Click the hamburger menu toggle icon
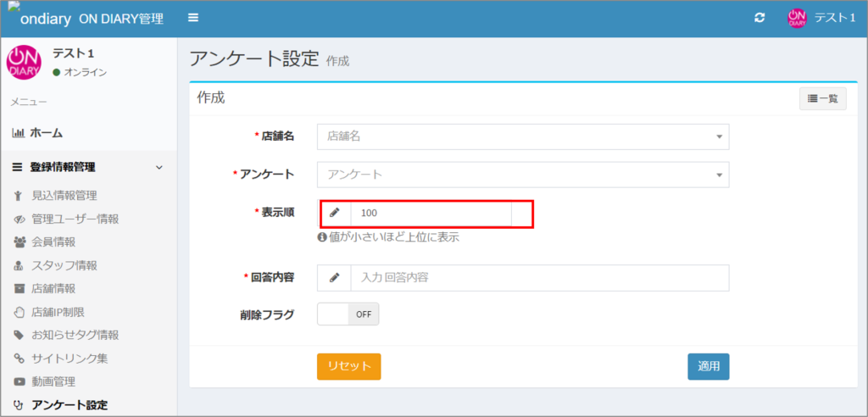The image size is (868, 417). point(193,18)
